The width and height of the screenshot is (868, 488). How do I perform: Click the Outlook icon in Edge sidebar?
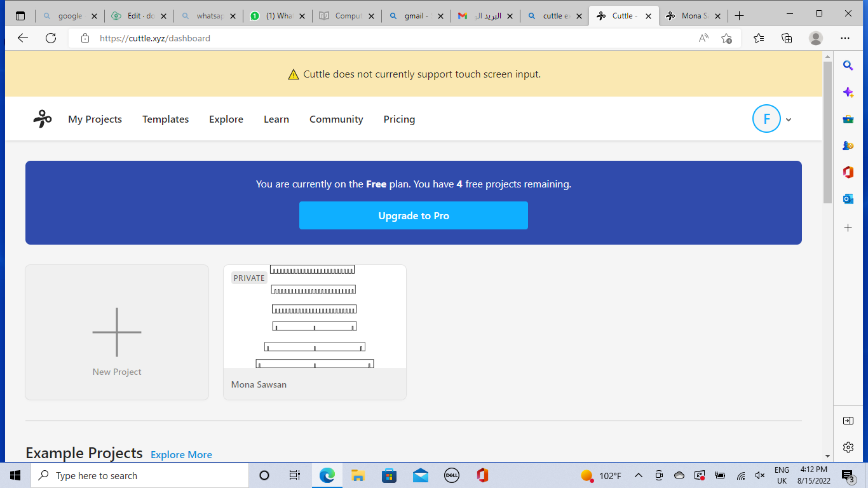coord(848,199)
